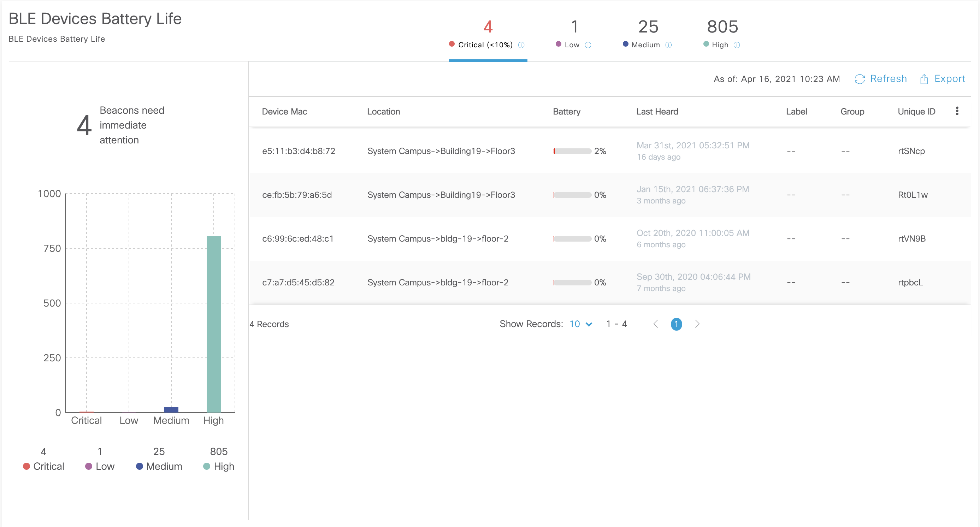Click the info icon beside Low

point(588,45)
